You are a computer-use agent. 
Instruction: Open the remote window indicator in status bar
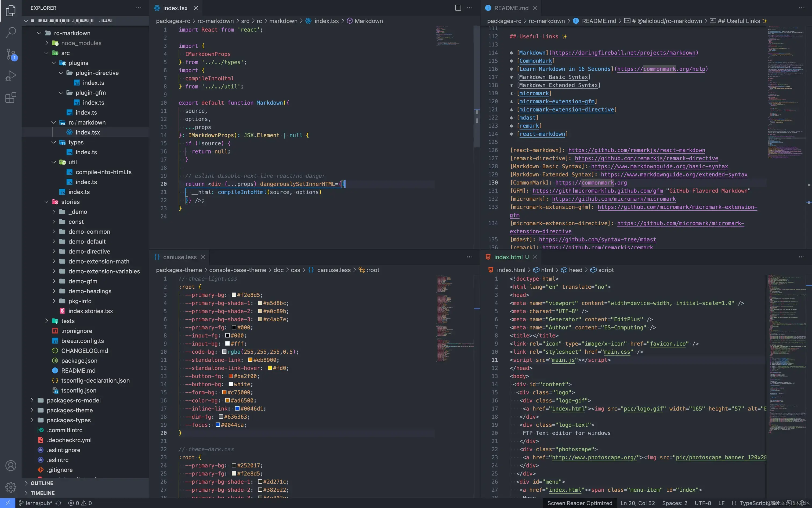click(x=8, y=503)
